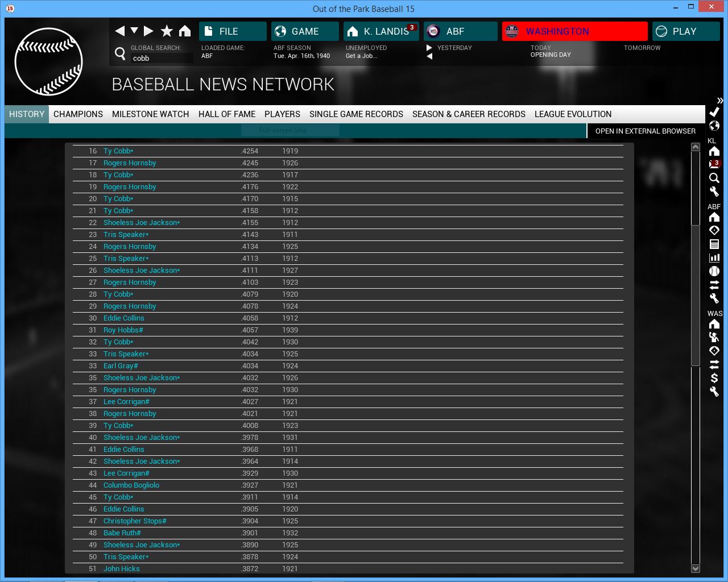Screen dimensions: 728x582
Task: Click the small play arrow beside Yesterday
Action: (x=429, y=48)
